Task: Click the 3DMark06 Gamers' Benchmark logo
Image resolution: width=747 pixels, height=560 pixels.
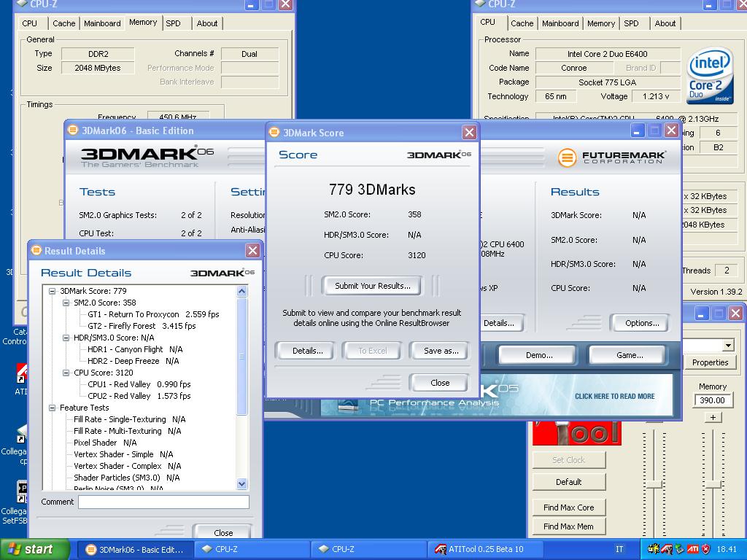Action: 147,157
